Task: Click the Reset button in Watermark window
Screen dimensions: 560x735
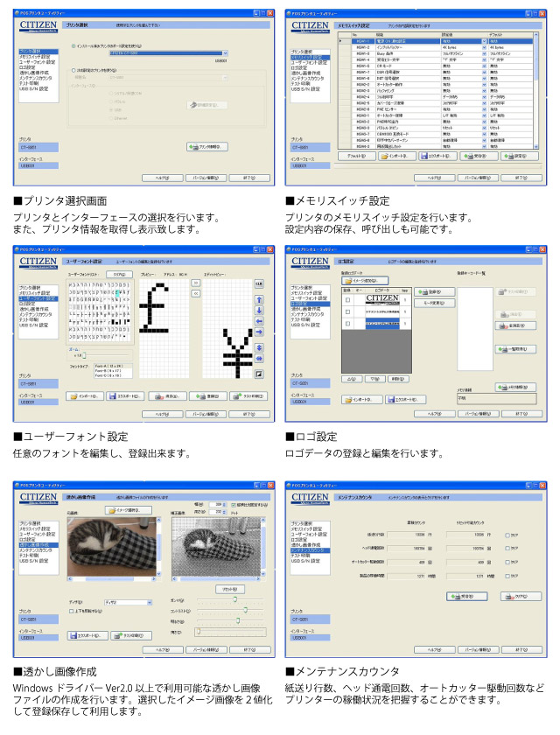Action: [x=229, y=589]
